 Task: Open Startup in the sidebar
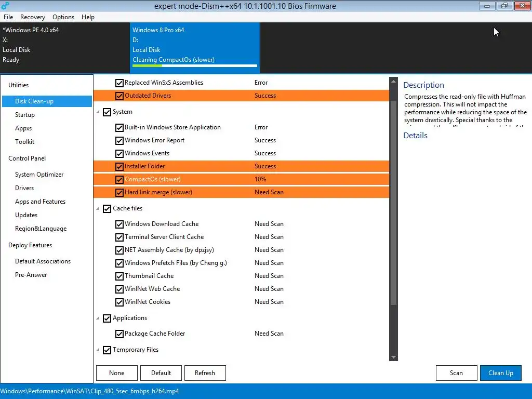coord(25,115)
